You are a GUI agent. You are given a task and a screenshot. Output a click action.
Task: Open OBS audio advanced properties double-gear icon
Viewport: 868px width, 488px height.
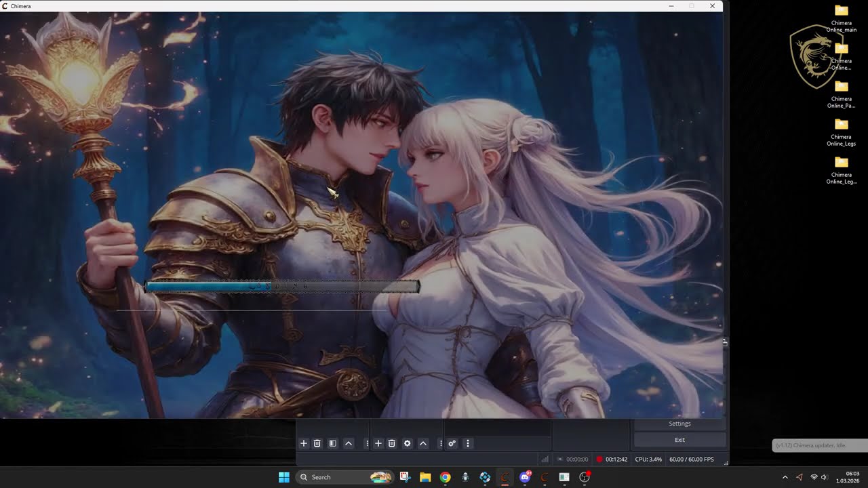tap(452, 443)
